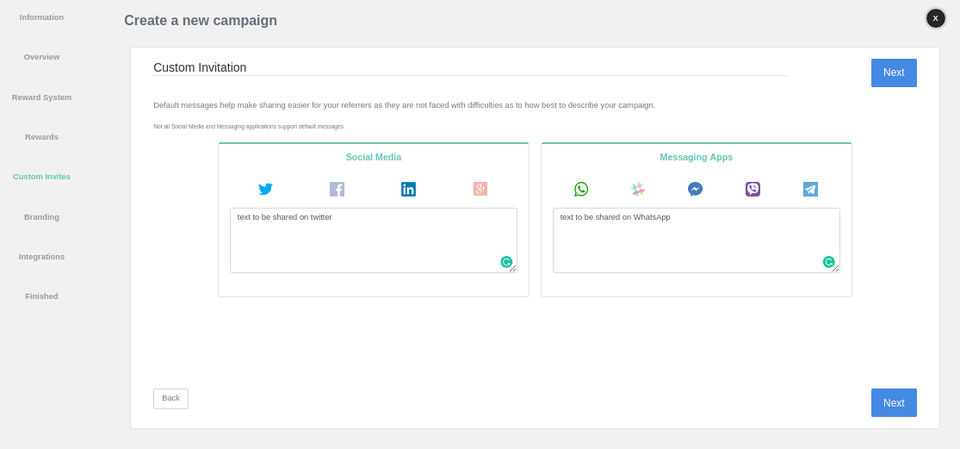Choose the Slack messaging icon
960x449 pixels.
point(638,189)
